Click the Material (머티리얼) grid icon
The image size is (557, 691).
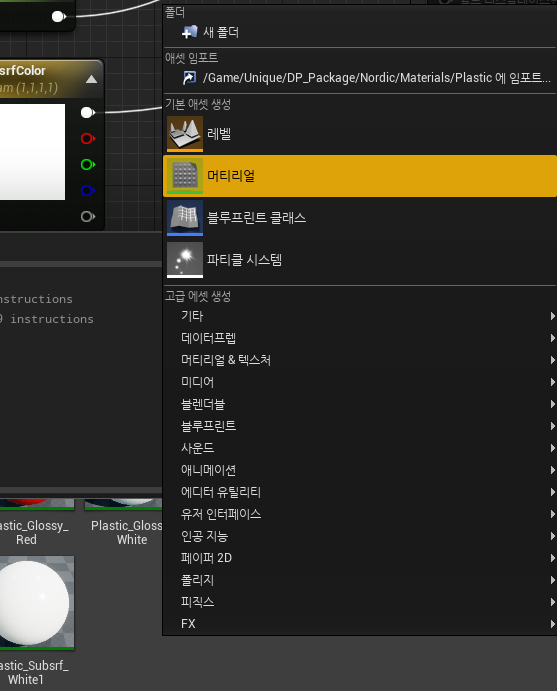[185, 176]
